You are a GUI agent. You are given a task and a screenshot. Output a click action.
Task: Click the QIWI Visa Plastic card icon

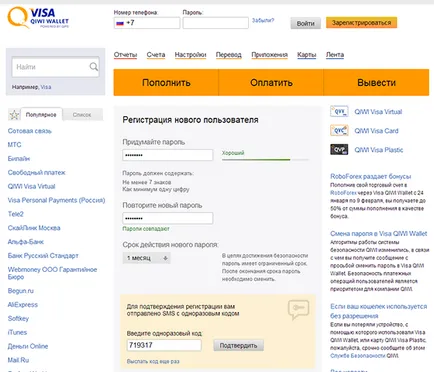[x=339, y=150]
